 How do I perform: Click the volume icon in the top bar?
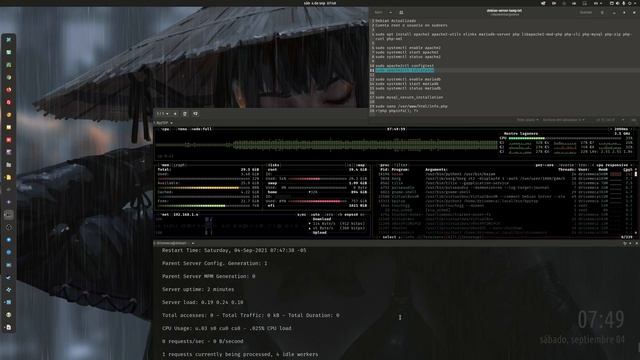coord(617,3)
